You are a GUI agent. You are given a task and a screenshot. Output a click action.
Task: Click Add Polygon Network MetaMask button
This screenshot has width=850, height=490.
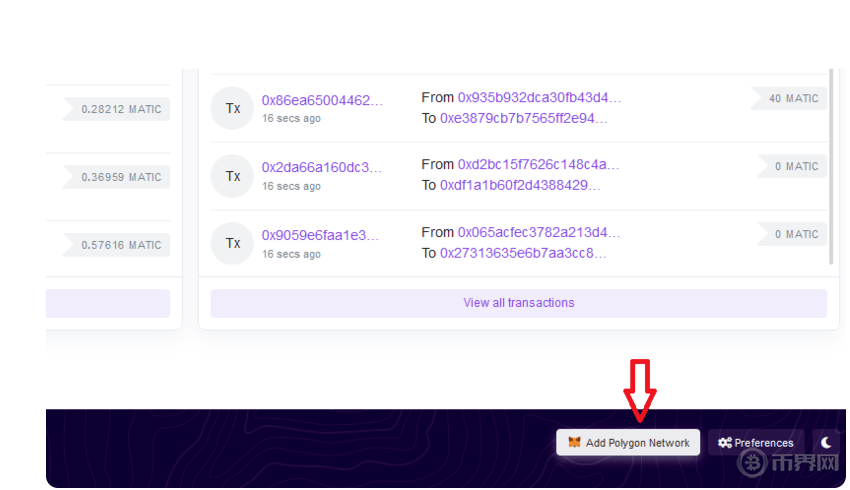(x=628, y=442)
